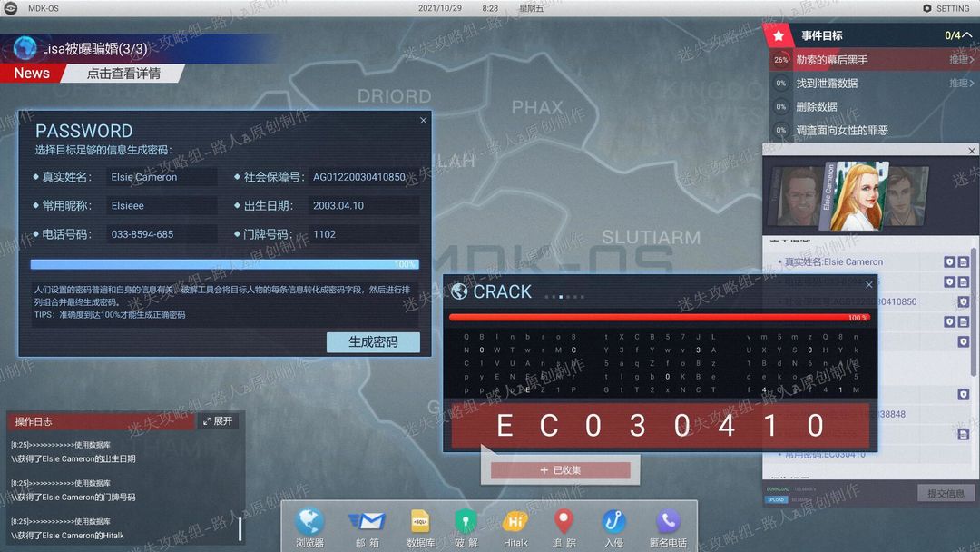Collapse the 事件目标 objectives list

coord(967,35)
